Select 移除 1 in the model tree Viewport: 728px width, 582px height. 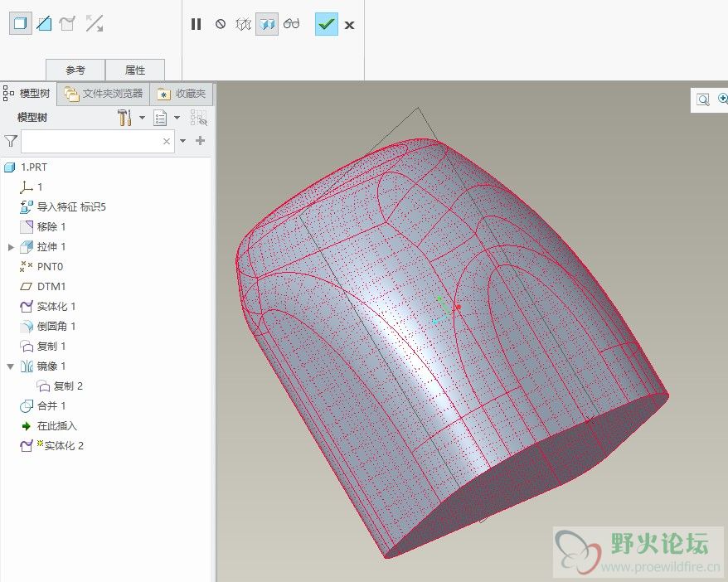[51, 227]
